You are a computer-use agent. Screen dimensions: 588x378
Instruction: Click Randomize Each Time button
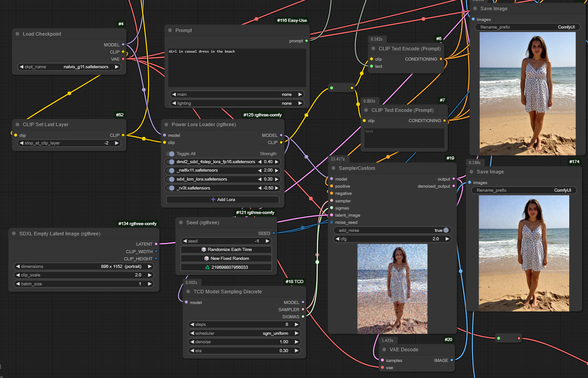click(x=226, y=250)
